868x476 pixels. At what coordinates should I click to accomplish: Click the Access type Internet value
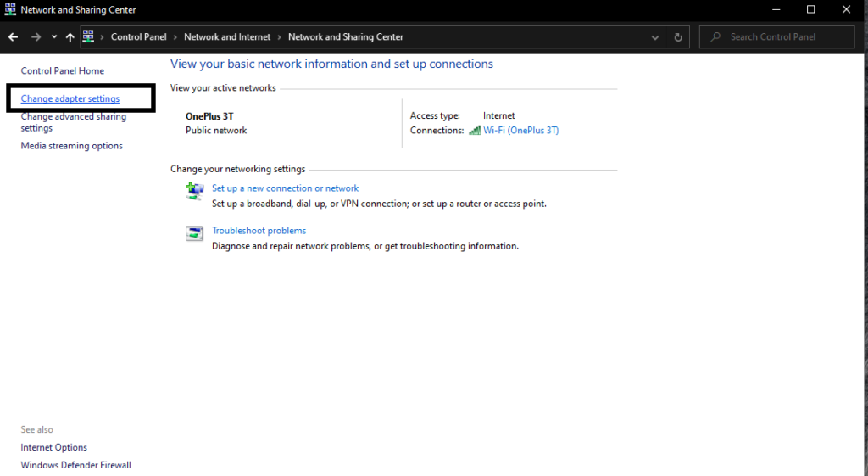[x=498, y=115]
